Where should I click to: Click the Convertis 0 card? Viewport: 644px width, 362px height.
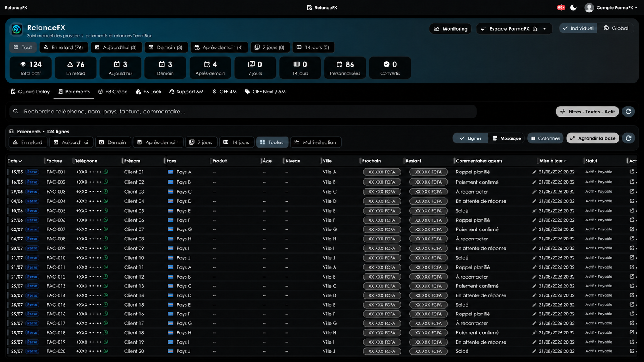tap(390, 68)
